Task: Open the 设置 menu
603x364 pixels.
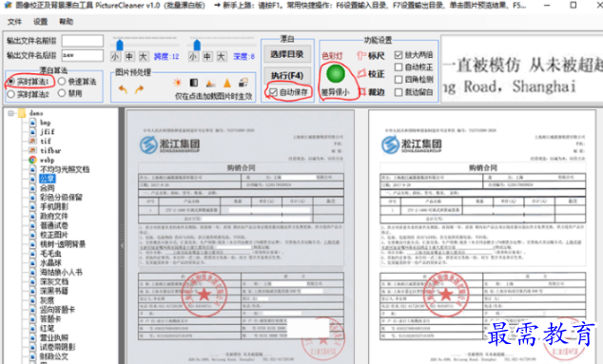Action: click(x=40, y=22)
